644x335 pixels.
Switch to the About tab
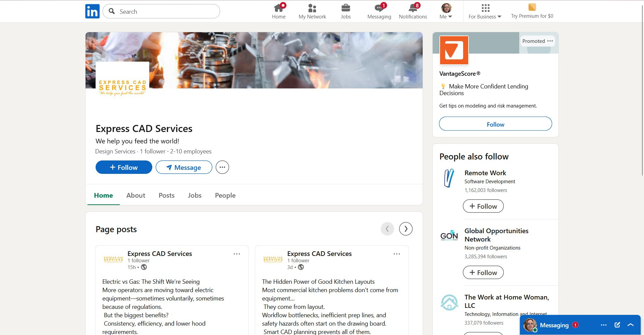[136, 195]
